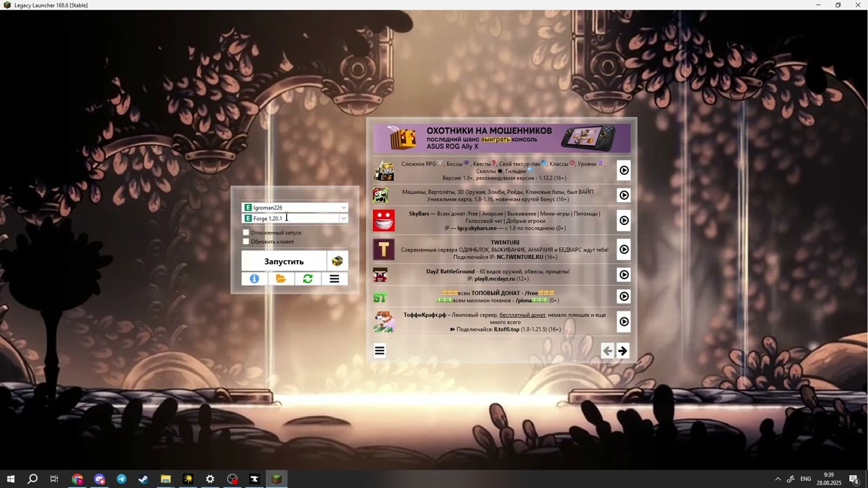The height and width of the screenshot is (488, 868).
Task: Switch ENG input language
Action: coord(806,479)
